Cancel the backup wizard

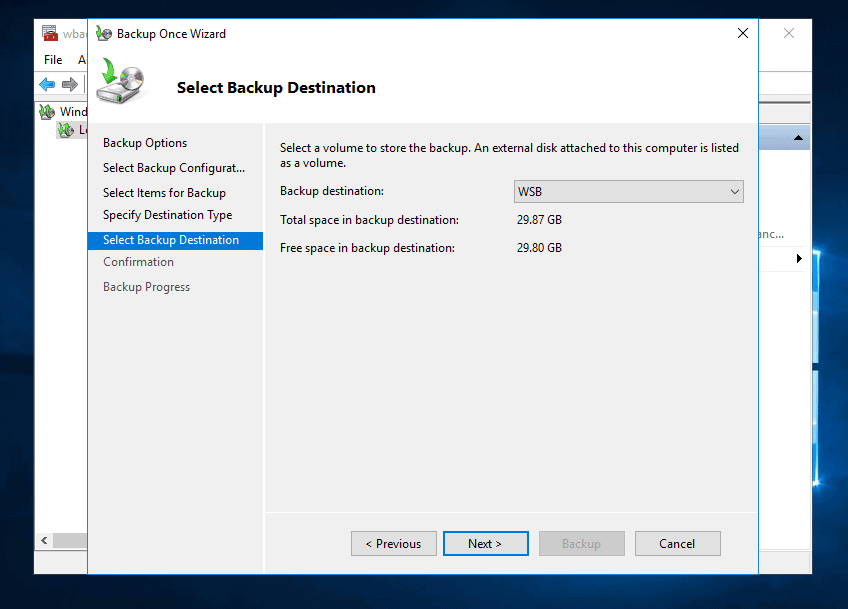677,544
